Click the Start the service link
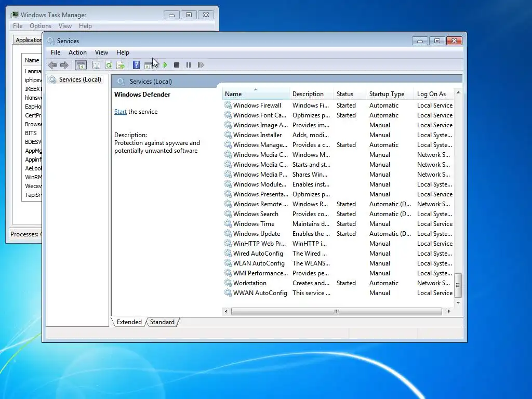Screen dimensions: 532x399 pos(120,112)
